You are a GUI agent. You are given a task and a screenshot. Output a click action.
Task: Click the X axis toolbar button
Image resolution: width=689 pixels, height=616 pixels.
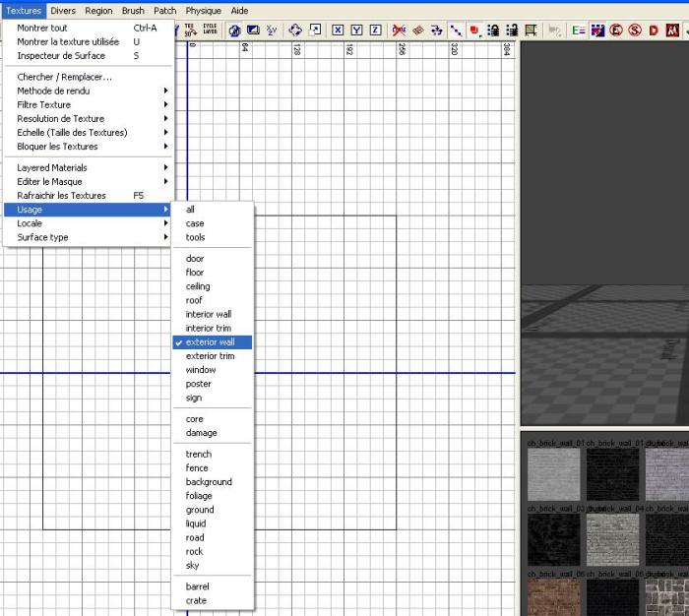click(x=338, y=30)
